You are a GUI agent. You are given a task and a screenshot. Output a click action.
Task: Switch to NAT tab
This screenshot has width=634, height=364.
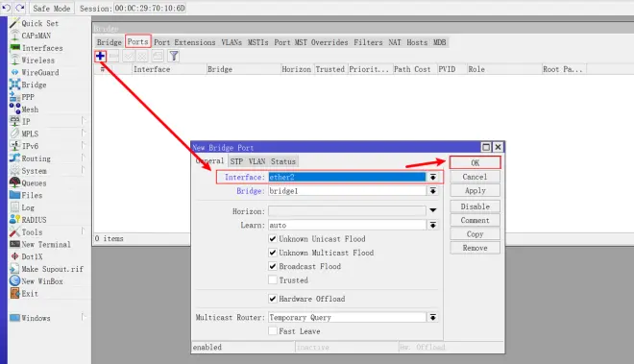pyautogui.click(x=395, y=42)
